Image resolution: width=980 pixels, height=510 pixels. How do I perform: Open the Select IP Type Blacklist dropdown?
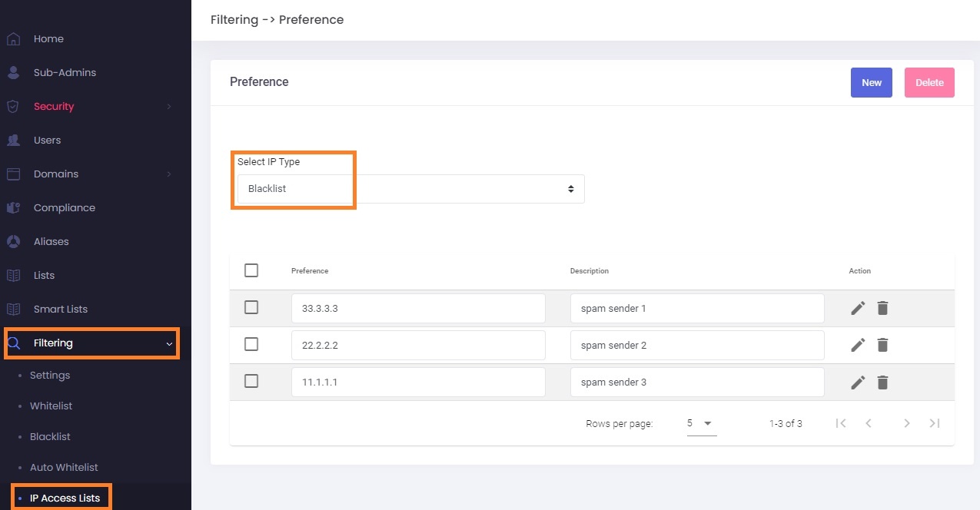click(410, 189)
